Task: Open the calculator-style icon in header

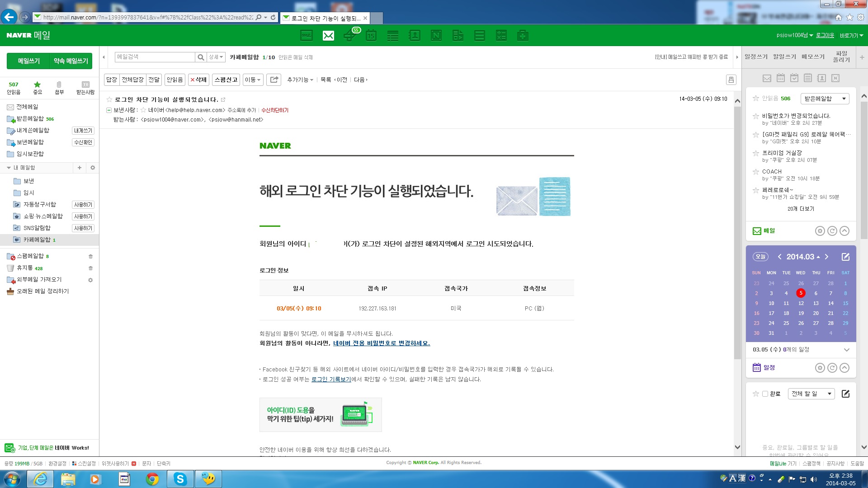Action: click(x=501, y=35)
